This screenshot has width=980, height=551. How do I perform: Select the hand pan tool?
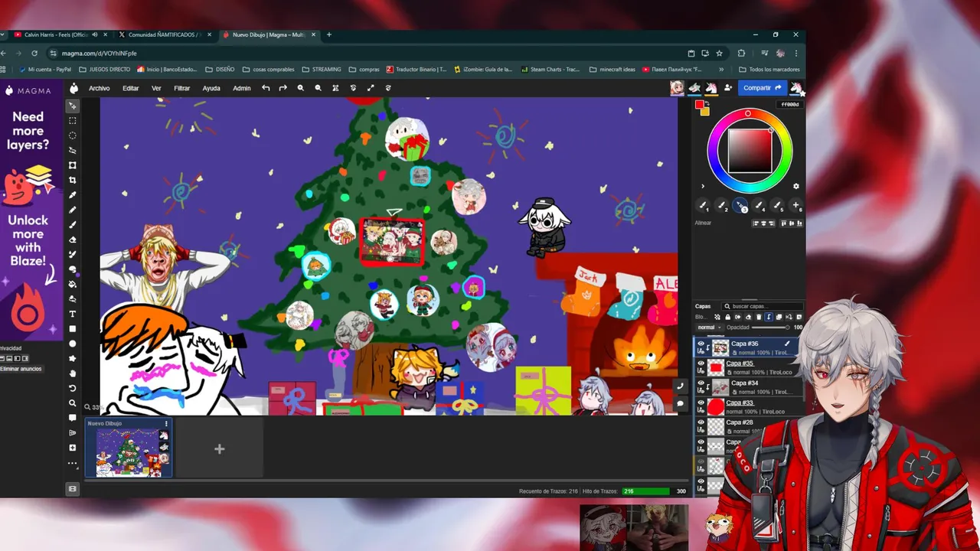pos(73,373)
